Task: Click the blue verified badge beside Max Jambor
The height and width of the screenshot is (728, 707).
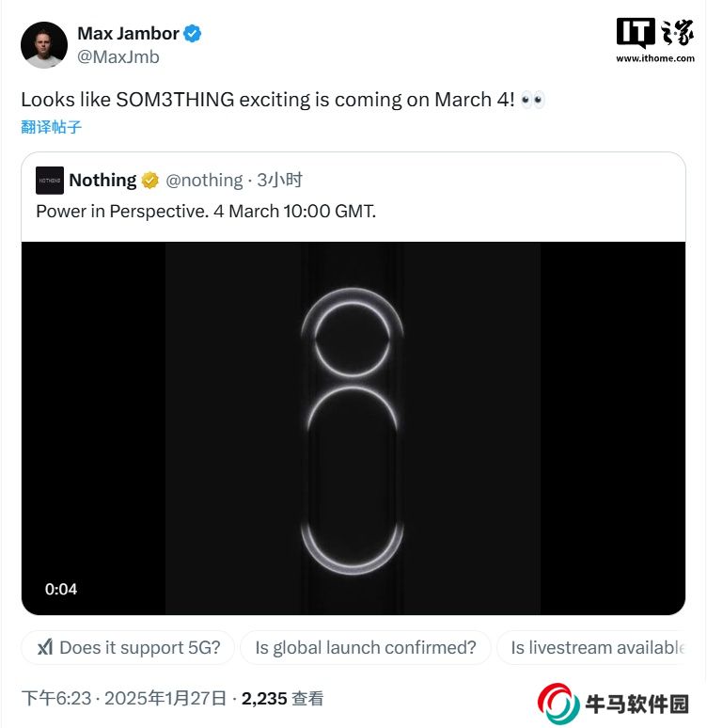Action: tap(192, 34)
